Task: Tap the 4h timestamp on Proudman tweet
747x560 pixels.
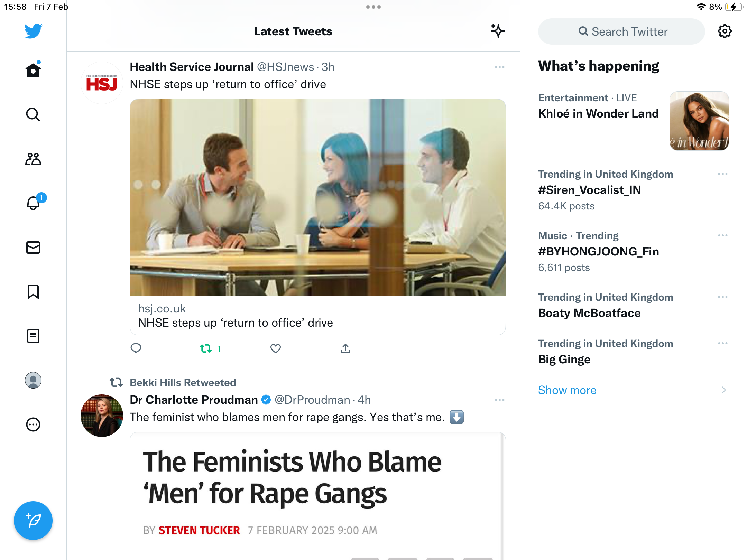Action: click(x=364, y=400)
